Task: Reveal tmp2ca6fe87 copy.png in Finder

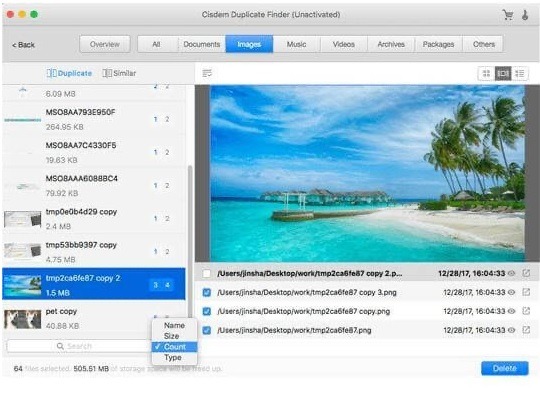Action: click(x=526, y=311)
